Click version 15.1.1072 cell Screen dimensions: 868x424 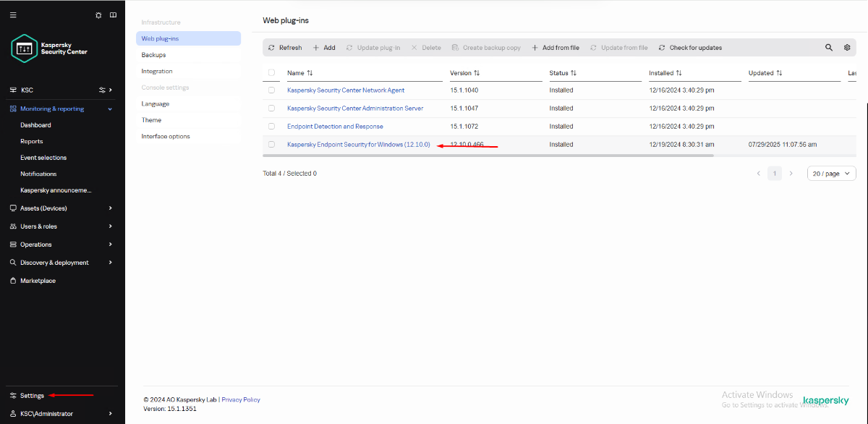[x=464, y=127]
